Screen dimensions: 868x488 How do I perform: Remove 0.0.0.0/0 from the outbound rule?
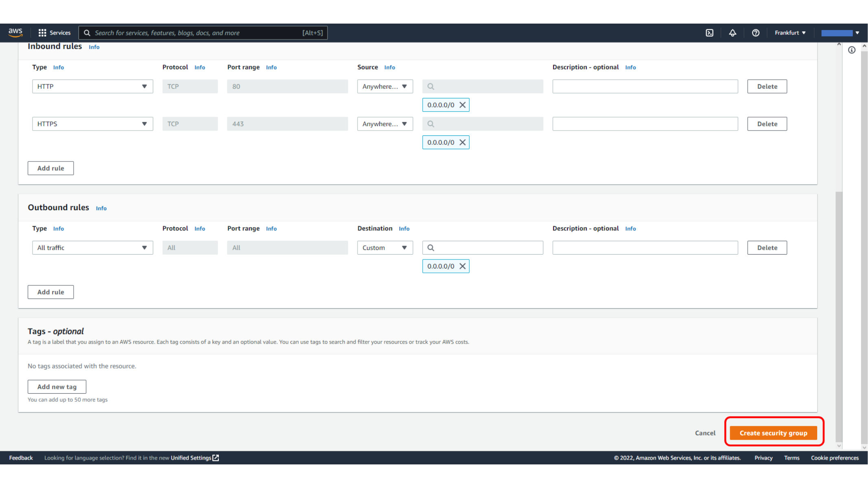(462, 266)
